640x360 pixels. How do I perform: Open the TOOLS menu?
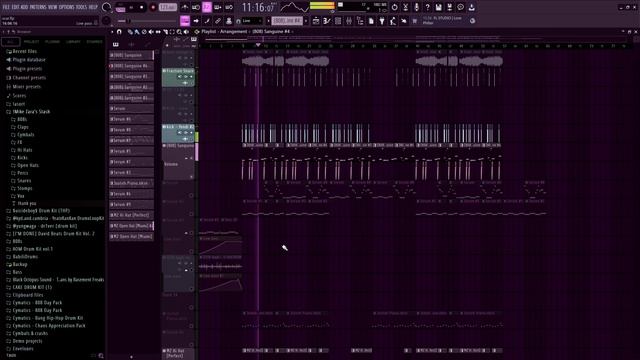click(x=81, y=7)
